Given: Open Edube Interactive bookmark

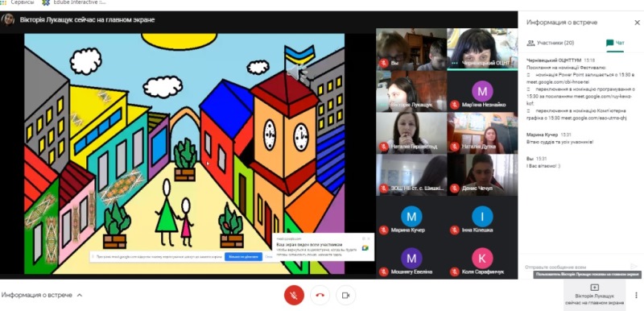Looking at the screenshot, I should click(x=74, y=2).
